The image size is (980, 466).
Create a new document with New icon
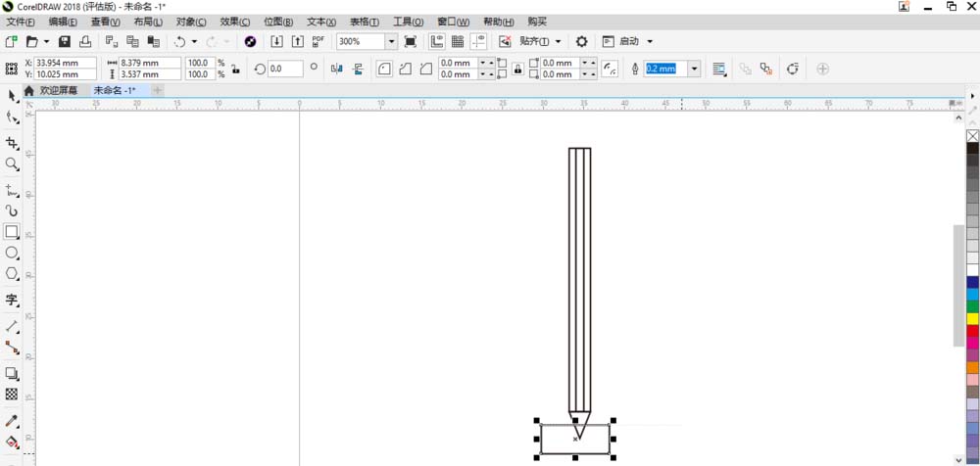(x=11, y=42)
